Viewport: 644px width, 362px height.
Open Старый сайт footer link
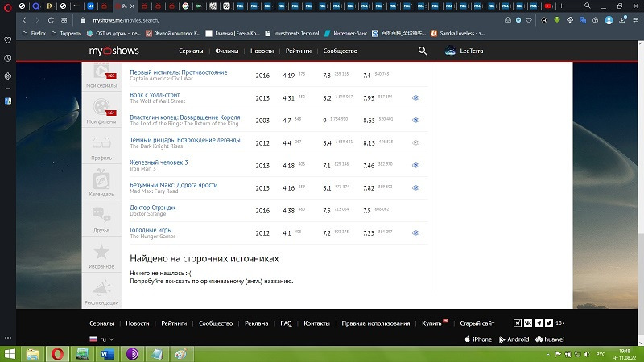pyautogui.click(x=477, y=323)
